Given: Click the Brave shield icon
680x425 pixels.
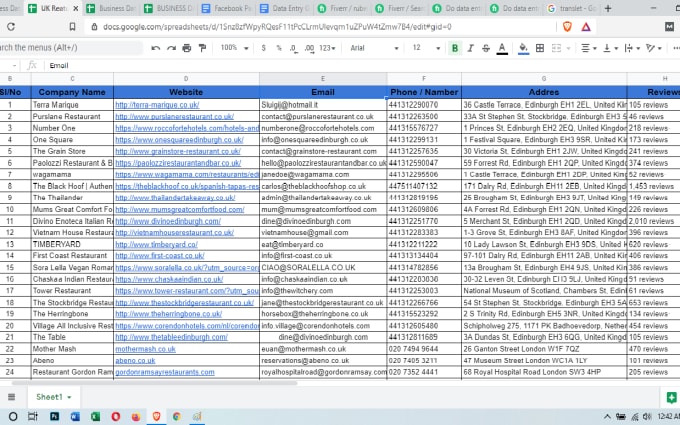Looking at the screenshot, I should coord(567,27).
